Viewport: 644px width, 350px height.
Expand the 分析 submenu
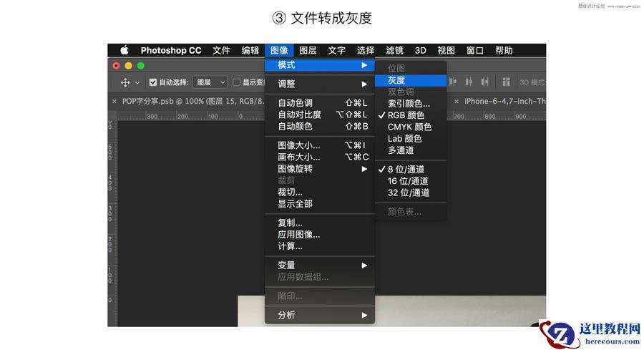[x=320, y=315]
